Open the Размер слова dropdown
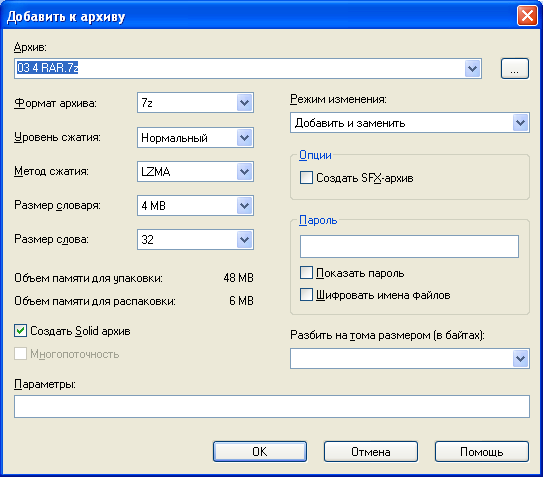543x477 pixels. pyautogui.click(x=195, y=239)
